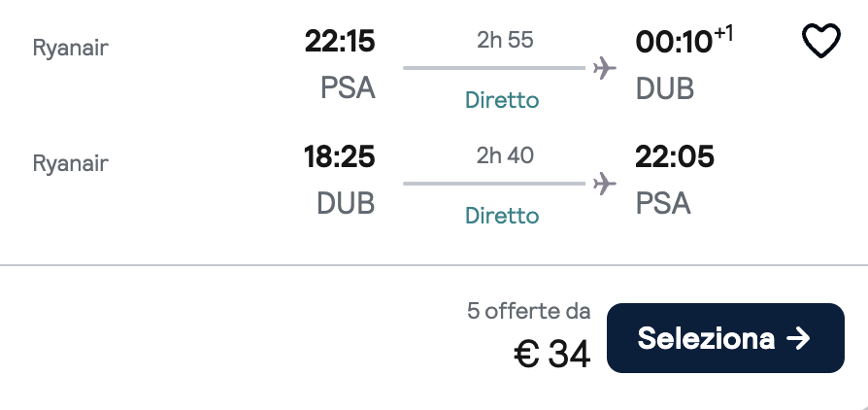This screenshot has height=410, width=868.
Task: Click arrow inside Seleziona button
Action: pos(798,338)
